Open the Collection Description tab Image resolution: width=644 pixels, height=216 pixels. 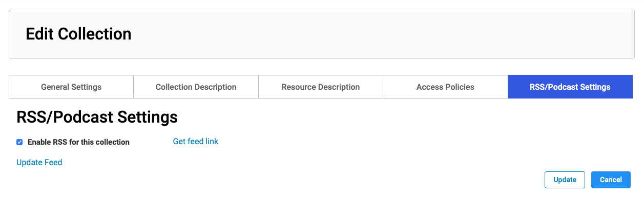pyautogui.click(x=196, y=87)
